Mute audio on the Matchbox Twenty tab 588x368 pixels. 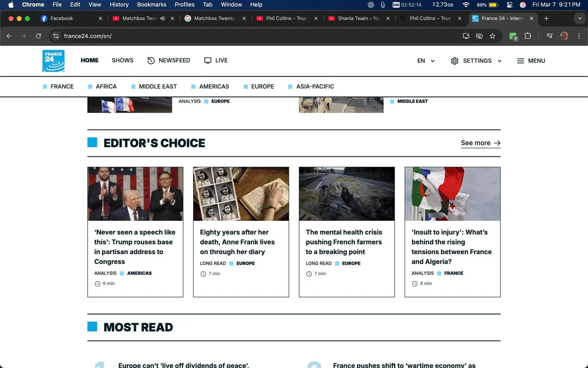[162, 18]
